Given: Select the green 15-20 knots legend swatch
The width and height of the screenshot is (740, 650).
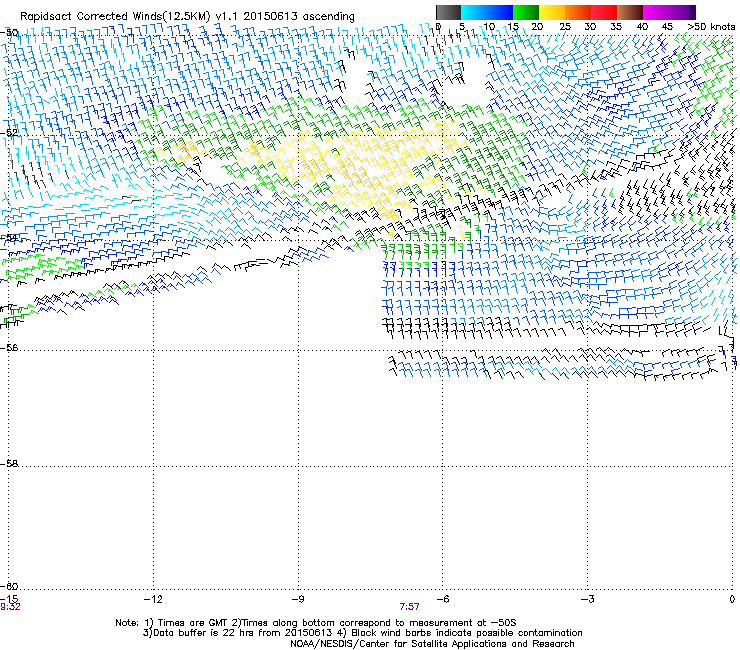Looking at the screenshot, I should click(x=526, y=12).
